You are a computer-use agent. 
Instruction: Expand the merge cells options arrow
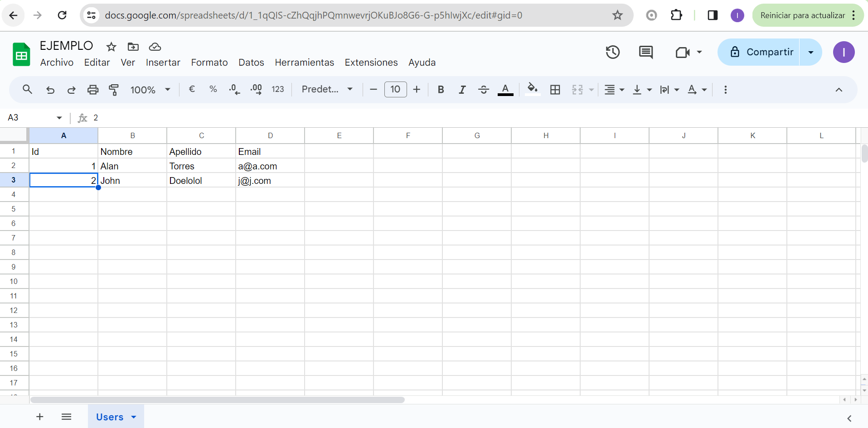pyautogui.click(x=591, y=90)
